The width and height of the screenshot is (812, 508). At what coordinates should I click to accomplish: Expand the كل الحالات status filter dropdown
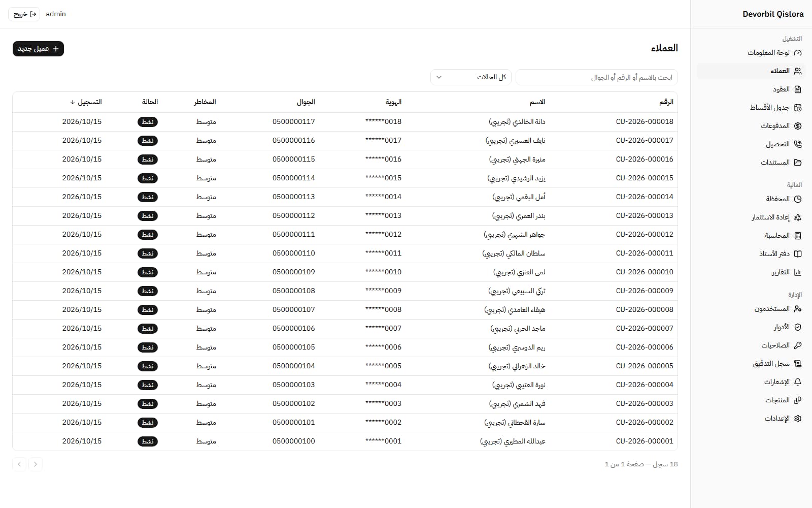(471, 77)
